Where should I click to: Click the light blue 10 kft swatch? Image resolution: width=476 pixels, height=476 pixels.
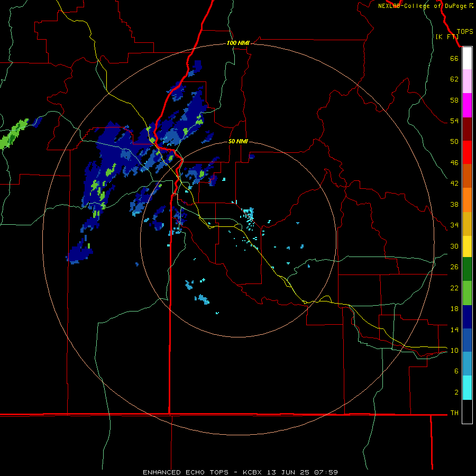(467, 364)
